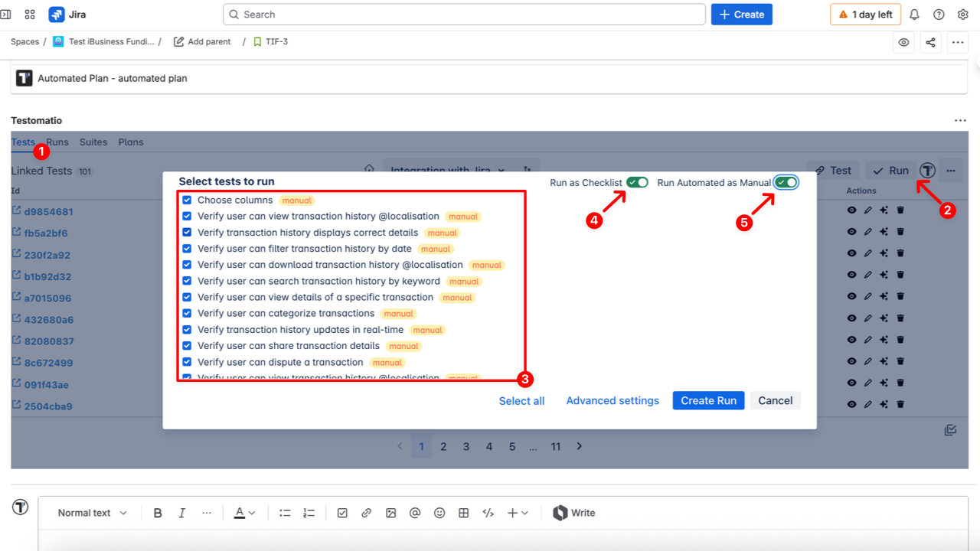
Task: Add a code snippet in the editor
Action: pos(488,513)
